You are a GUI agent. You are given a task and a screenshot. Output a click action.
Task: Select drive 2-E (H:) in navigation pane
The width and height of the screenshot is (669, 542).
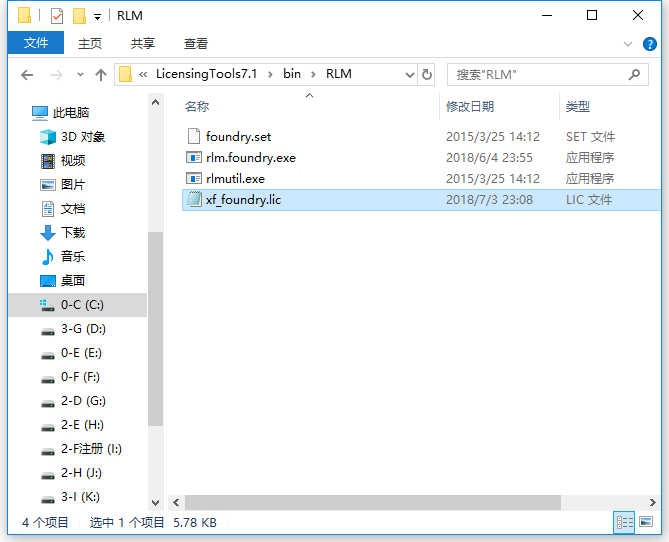click(x=82, y=425)
